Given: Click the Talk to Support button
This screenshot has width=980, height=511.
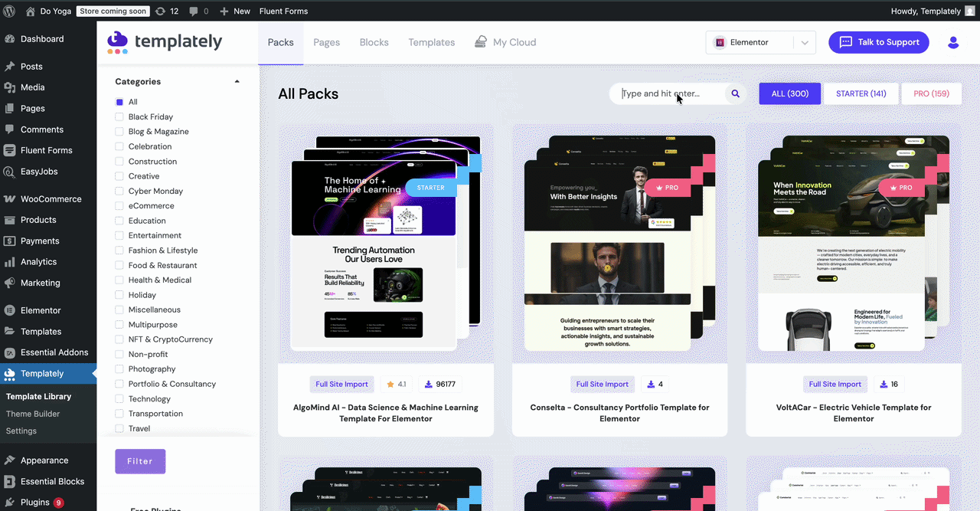Looking at the screenshot, I should click(x=878, y=42).
